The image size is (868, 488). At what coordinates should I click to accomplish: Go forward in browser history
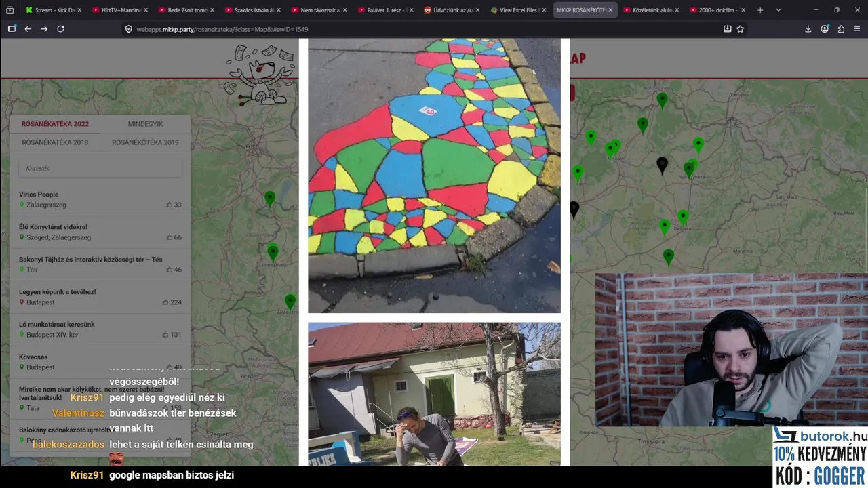point(44,29)
